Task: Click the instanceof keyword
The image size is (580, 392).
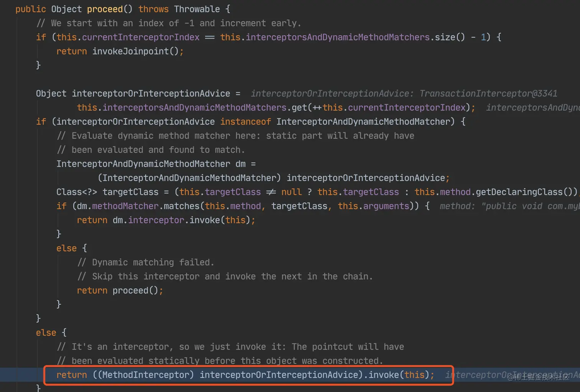Action: [x=246, y=122]
